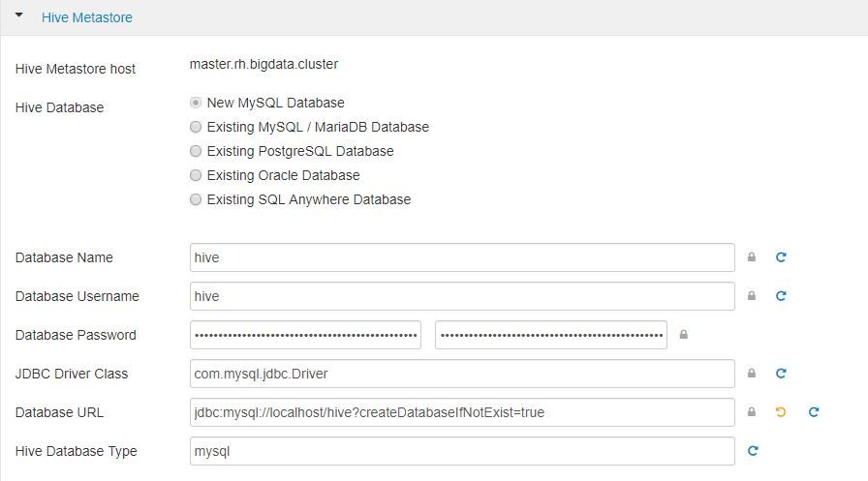868x481 pixels.
Task: Reset Hive Database Type to recommended value
Action: (x=753, y=451)
